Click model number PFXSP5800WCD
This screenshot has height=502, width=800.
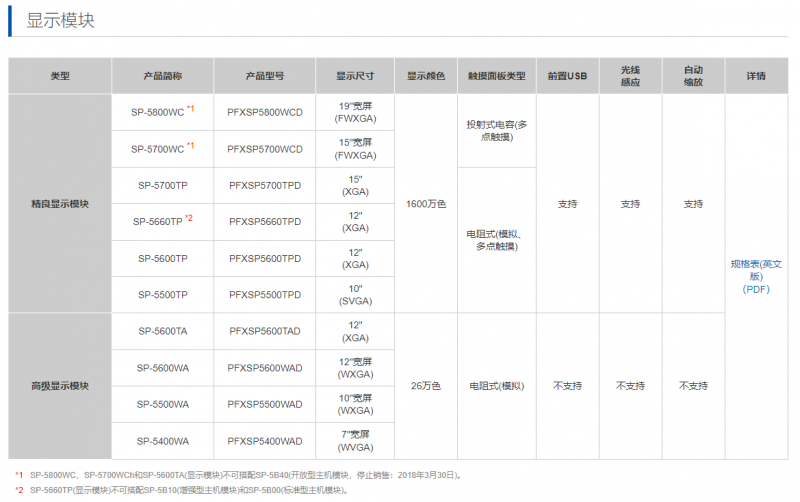pyautogui.click(x=265, y=112)
